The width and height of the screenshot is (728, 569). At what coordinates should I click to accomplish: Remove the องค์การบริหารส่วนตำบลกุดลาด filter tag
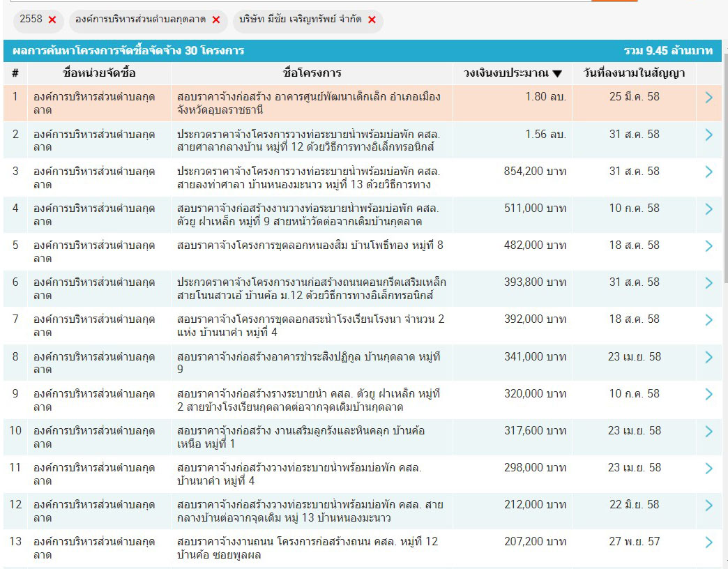[215, 20]
